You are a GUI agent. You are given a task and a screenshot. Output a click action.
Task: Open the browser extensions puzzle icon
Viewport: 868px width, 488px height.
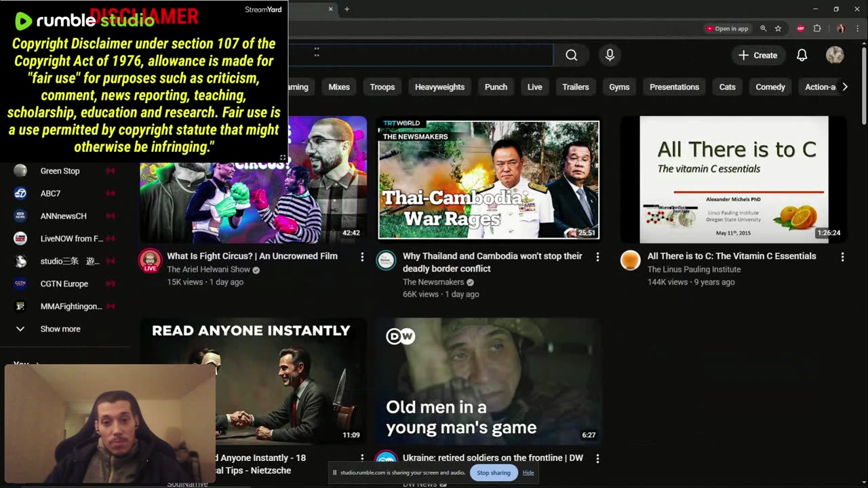(x=817, y=28)
